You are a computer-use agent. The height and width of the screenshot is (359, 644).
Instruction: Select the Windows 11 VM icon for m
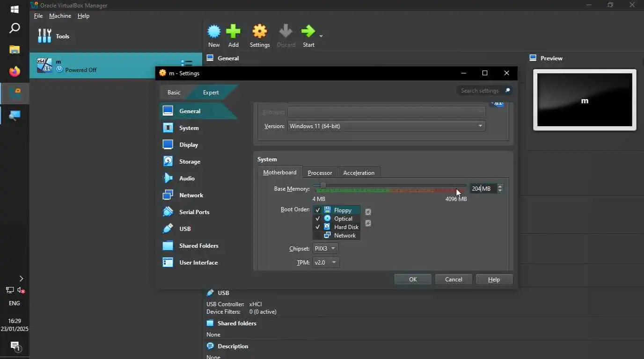pos(44,65)
